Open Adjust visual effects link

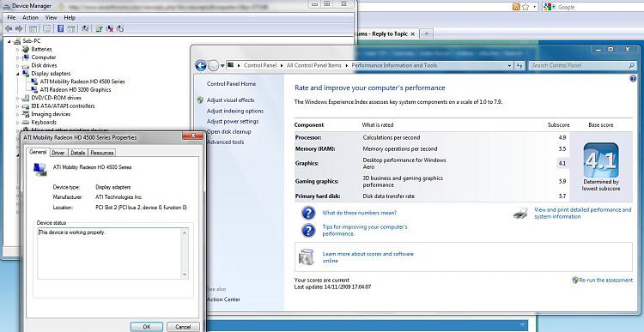click(230, 100)
